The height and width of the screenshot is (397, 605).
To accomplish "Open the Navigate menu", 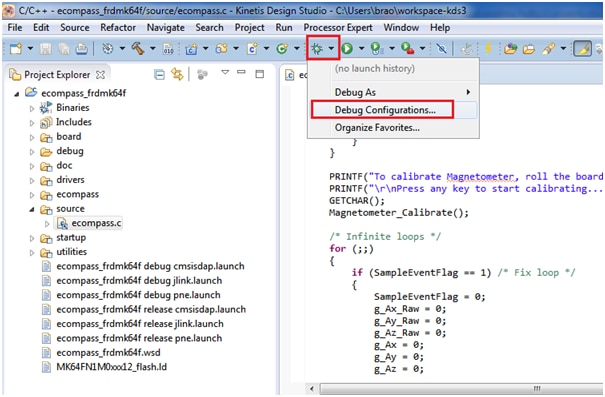I will coord(166,28).
